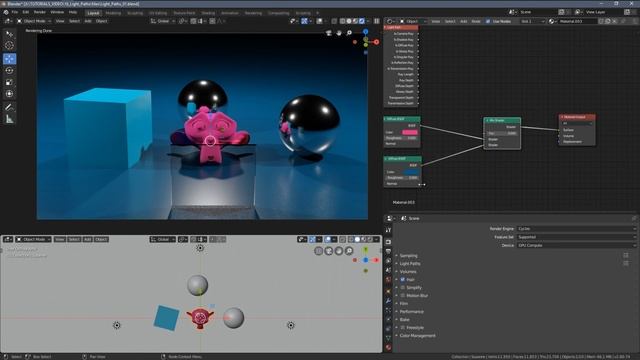
Task: Open the Render properties tab
Action: pos(388,242)
